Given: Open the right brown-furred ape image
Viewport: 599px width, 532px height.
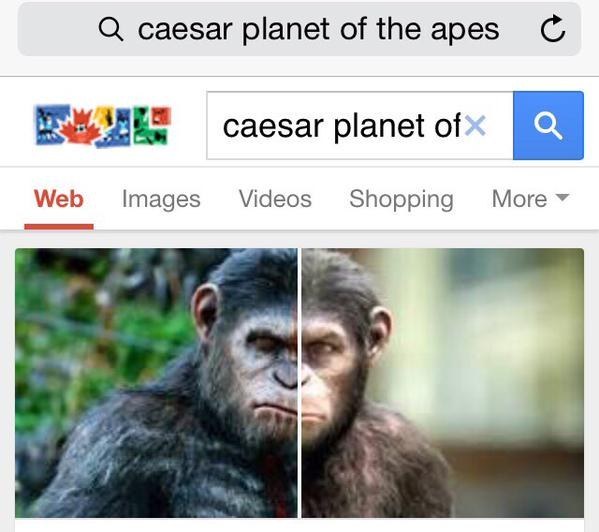Looking at the screenshot, I should click(442, 383).
